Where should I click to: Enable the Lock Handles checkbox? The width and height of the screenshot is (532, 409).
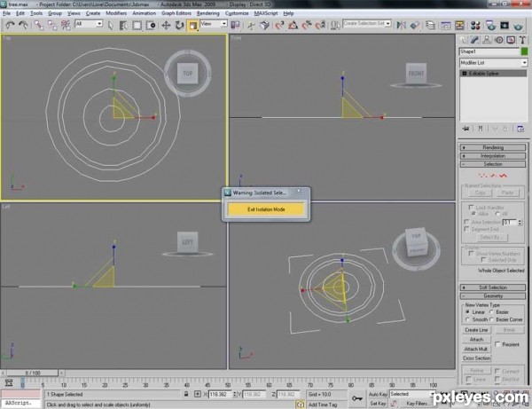pos(471,207)
